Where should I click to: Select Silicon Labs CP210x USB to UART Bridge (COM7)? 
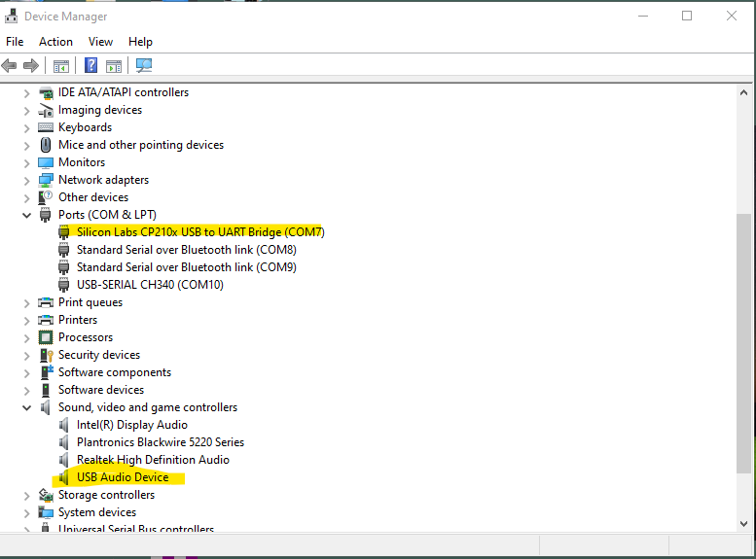[200, 232]
